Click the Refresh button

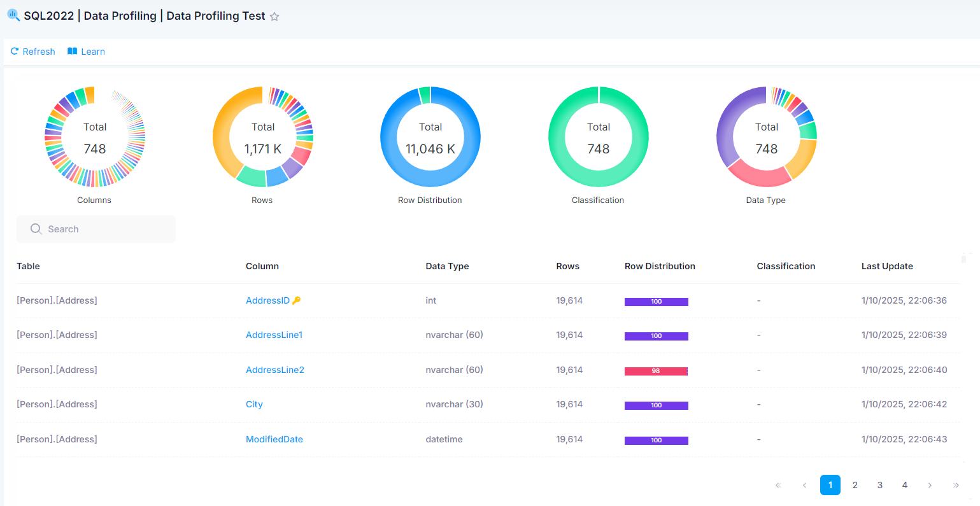point(33,52)
